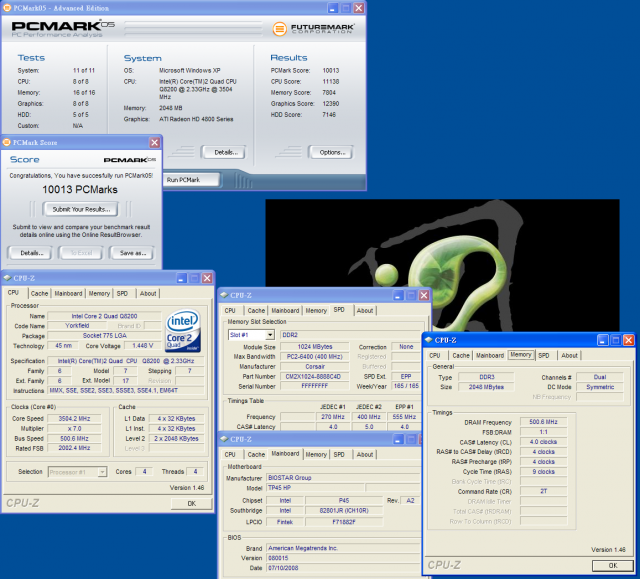Click the Part Number field CM2X1024-8888C4D

click(315, 377)
